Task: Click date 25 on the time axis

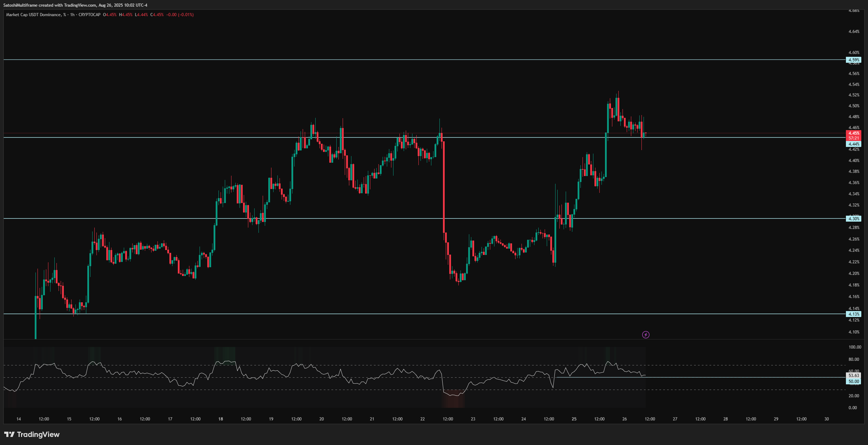Action: point(574,419)
